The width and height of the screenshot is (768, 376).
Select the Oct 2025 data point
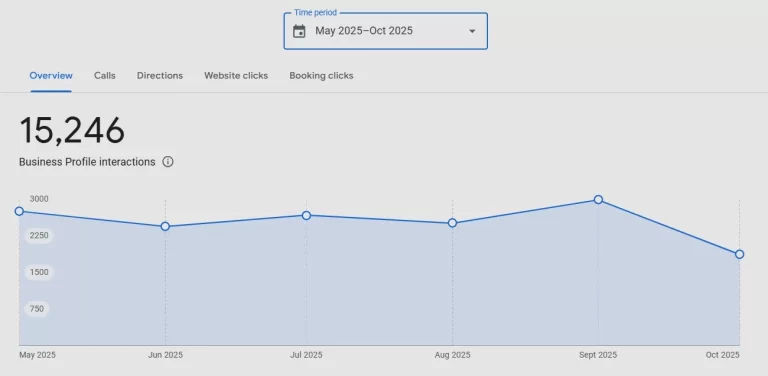(x=740, y=254)
